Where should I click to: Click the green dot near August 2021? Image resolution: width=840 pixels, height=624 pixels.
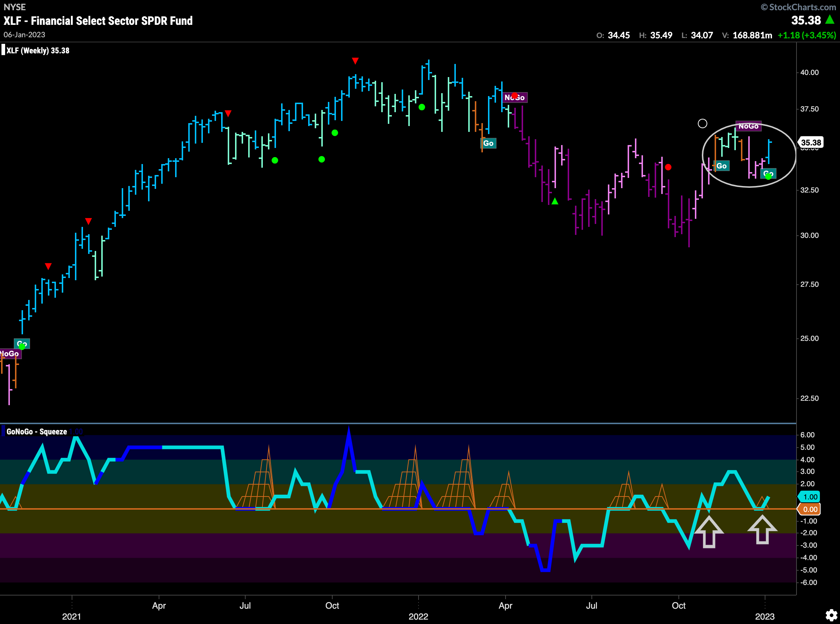click(x=275, y=160)
